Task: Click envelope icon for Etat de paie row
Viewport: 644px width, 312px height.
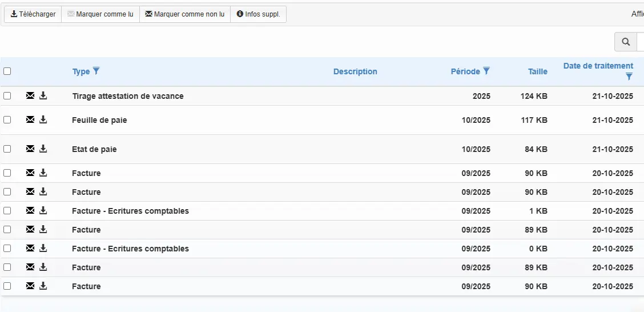Action: point(30,149)
